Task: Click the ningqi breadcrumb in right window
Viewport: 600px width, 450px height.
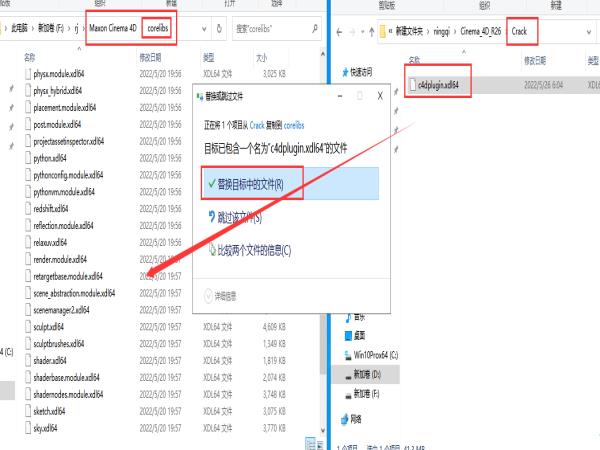Action: click(x=441, y=31)
